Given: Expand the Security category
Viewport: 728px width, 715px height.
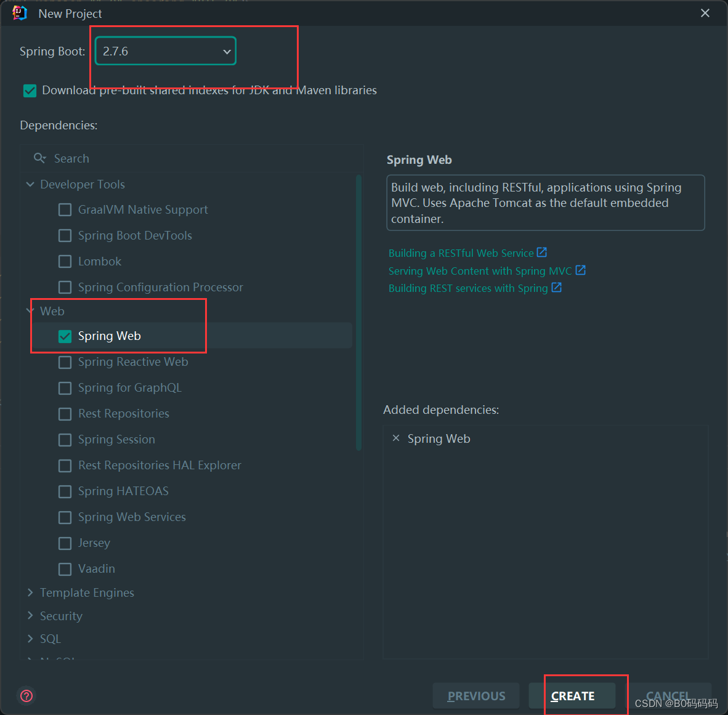Looking at the screenshot, I should 30,616.
